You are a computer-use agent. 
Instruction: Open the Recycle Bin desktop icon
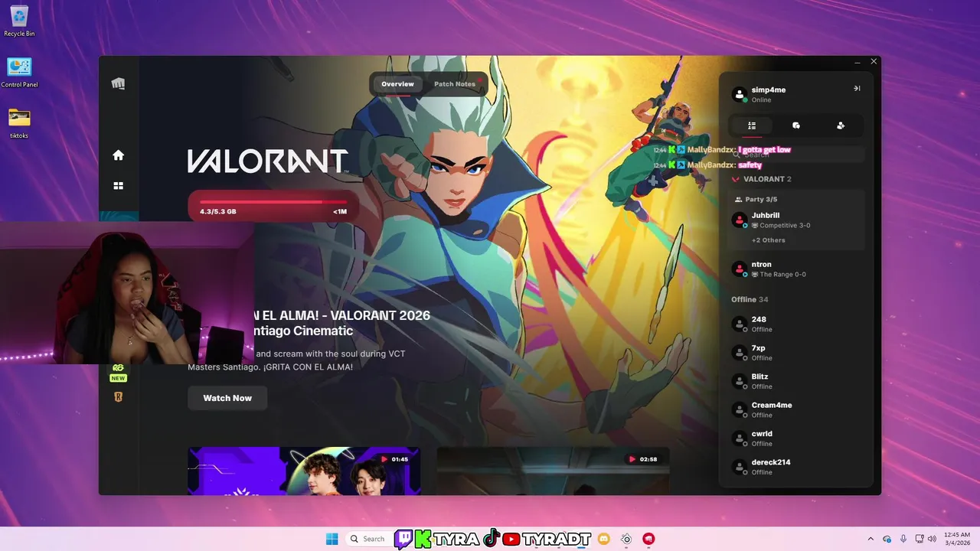coord(19,21)
